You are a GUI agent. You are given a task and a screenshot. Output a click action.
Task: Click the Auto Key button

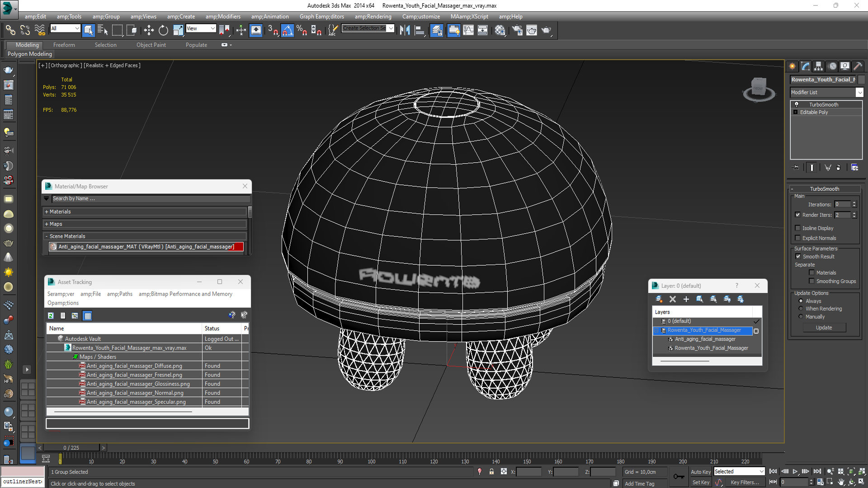[701, 472]
